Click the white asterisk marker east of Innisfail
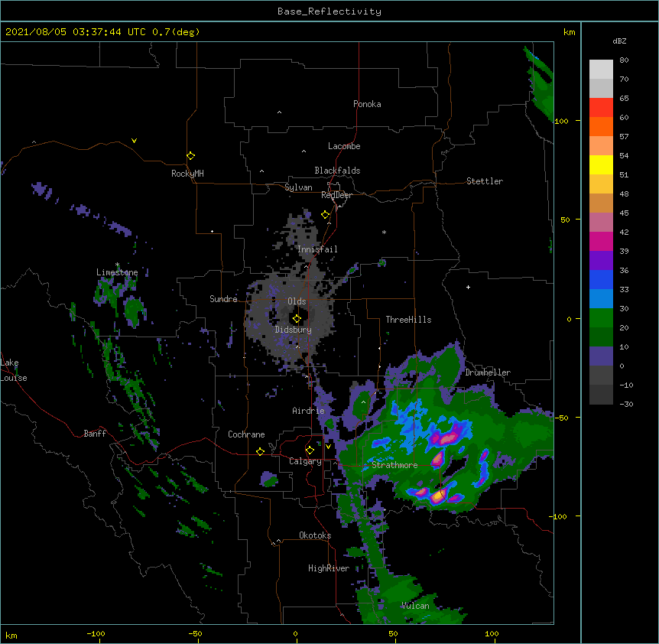Screen dimensions: 659x644 coord(384,232)
